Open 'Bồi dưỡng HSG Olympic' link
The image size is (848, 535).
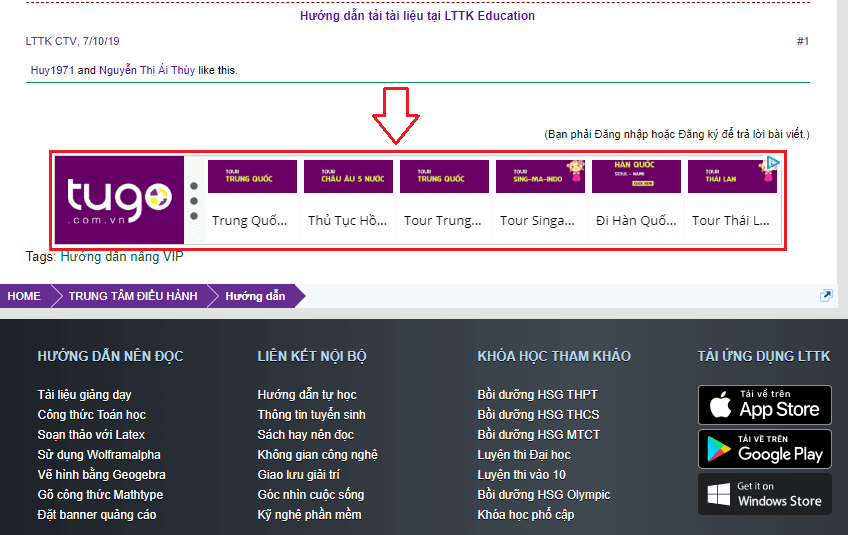click(544, 495)
